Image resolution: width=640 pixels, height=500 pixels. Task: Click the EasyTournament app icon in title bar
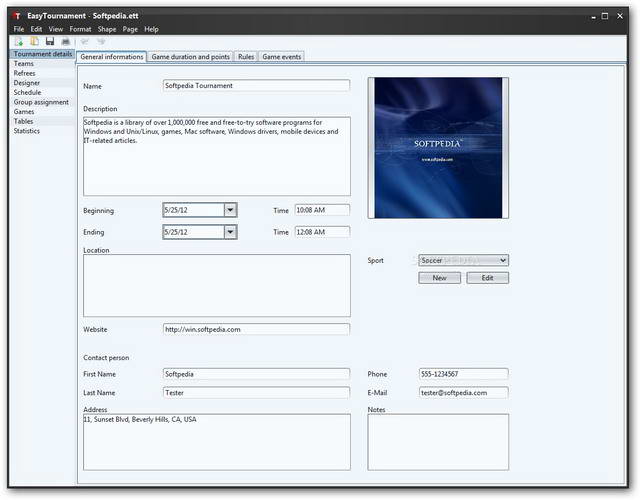coord(17,16)
